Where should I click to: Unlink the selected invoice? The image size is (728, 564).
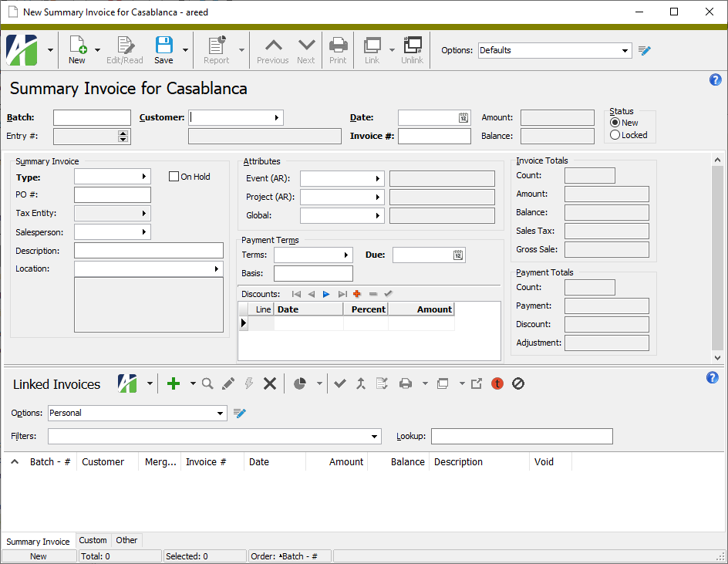point(412,49)
